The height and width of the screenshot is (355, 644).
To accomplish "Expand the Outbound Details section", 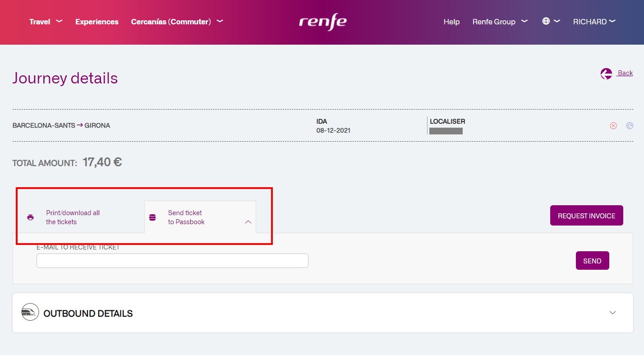I will tap(612, 312).
